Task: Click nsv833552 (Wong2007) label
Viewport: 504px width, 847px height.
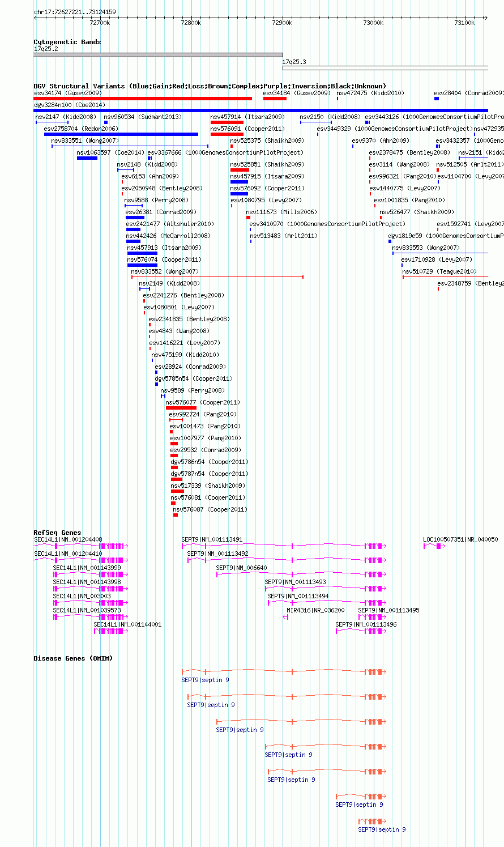Action: click(165, 271)
